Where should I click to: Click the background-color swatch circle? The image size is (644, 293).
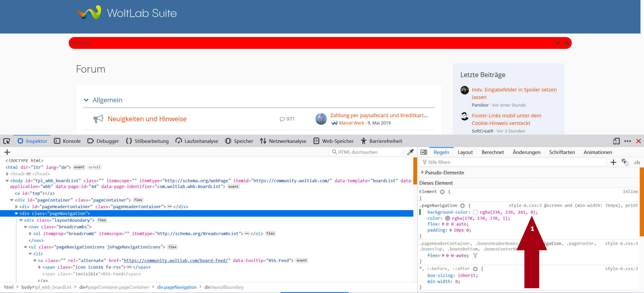tap(475, 212)
